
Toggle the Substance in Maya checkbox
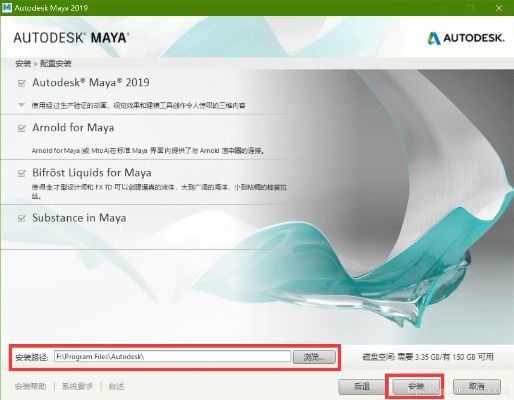coord(22,218)
